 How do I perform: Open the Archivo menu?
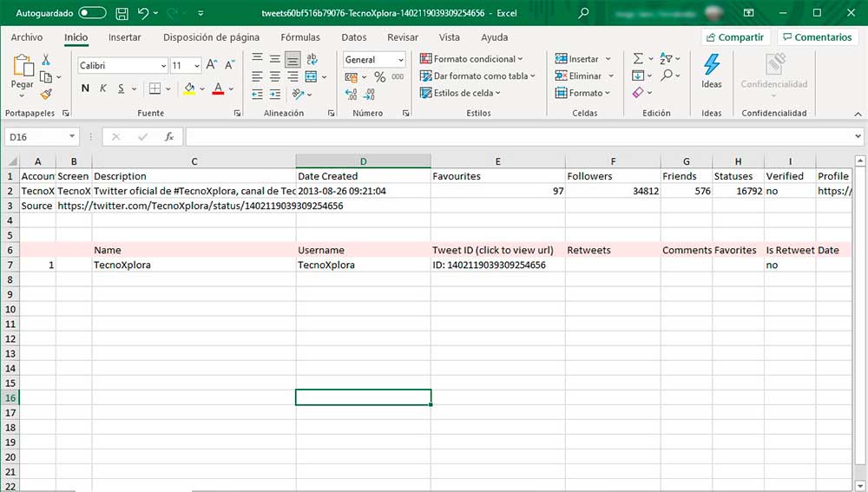click(x=27, y=37)
